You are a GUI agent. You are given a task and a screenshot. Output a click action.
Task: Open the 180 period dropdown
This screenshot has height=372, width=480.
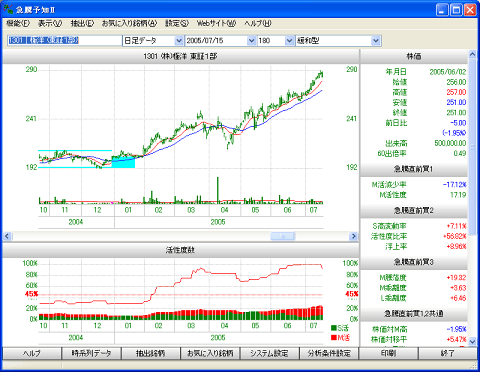point(289,41)
